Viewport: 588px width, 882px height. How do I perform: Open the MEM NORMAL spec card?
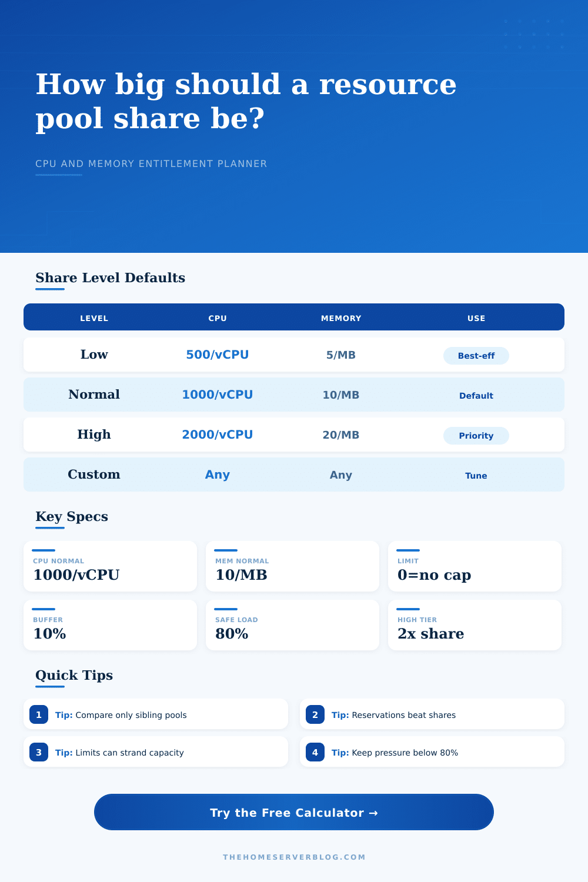point(292,566)
